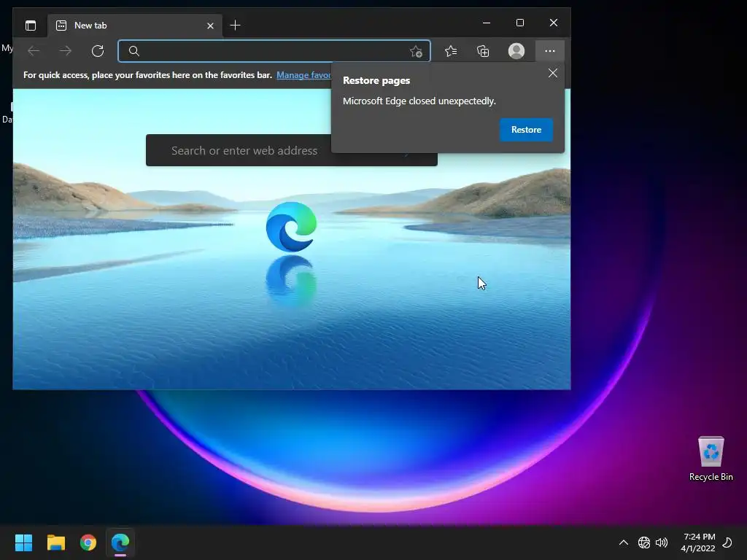
Task: Click the Restore button
Action: click(526, 130)
